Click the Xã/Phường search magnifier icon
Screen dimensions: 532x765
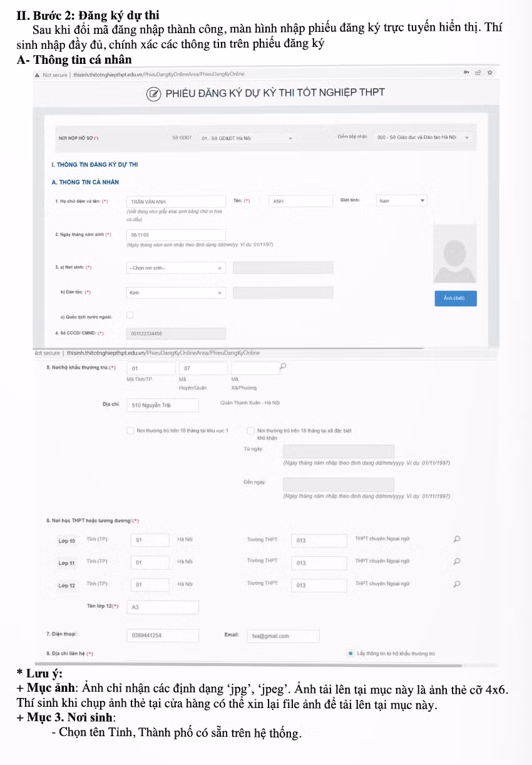coord(283,367)
